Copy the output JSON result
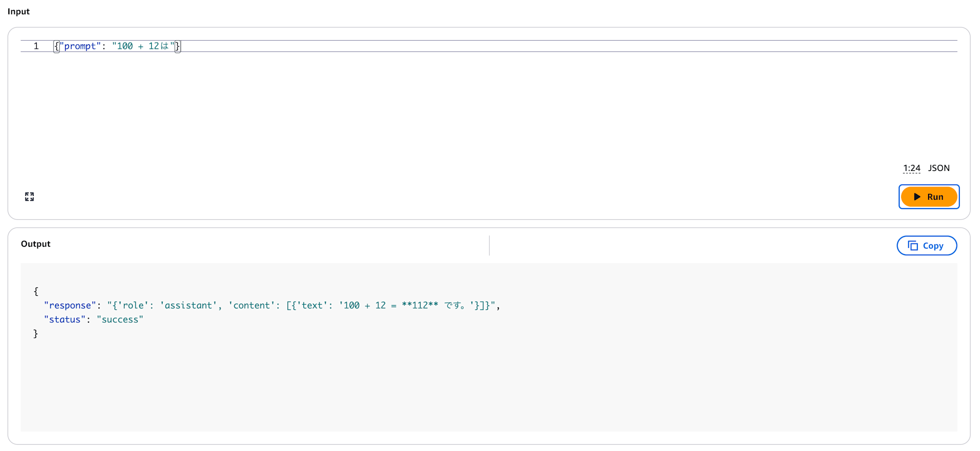980x451 pixels. (x=927, y=245)
